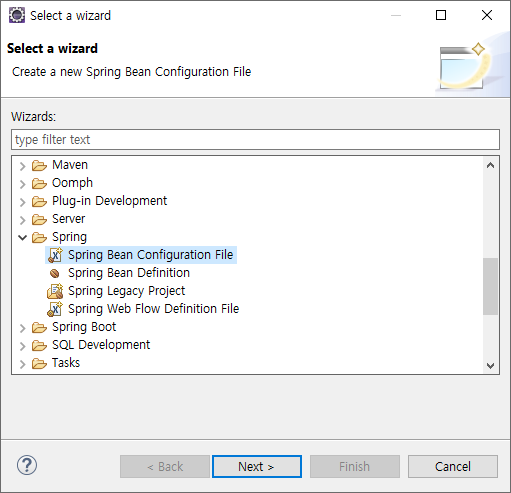This screenshot has width=511, height=493.
Task: Collapse the Spring category
Action: click(x=22, y=238)
